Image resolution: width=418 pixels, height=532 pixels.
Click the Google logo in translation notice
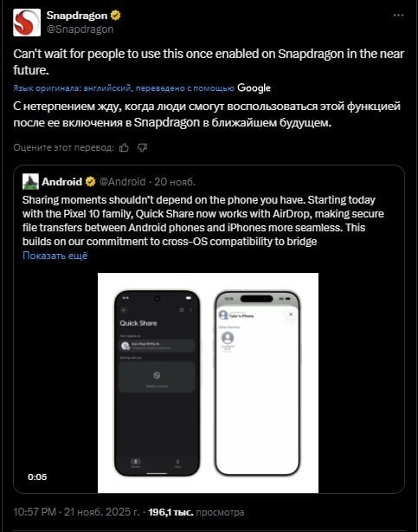tap(254, 88)
